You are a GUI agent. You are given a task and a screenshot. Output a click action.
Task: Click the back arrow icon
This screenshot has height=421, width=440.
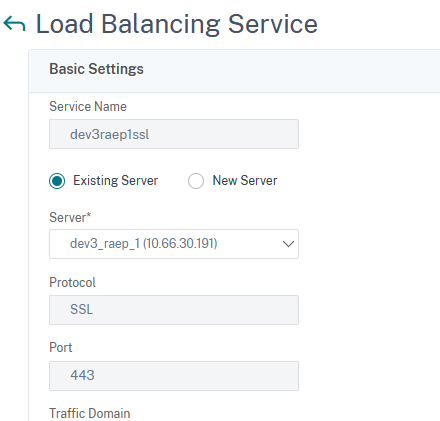[x=14, y=24]
